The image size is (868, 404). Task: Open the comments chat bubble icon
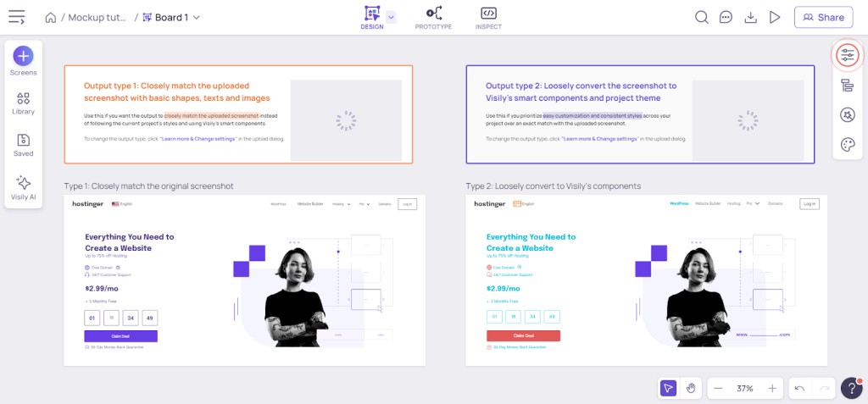tap(726, 17)
